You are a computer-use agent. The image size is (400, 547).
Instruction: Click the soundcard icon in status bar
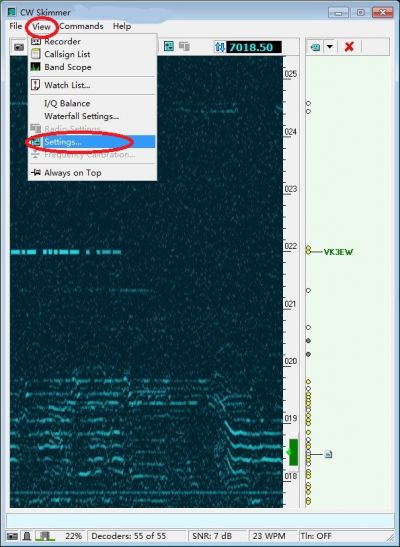click(27, 536)
